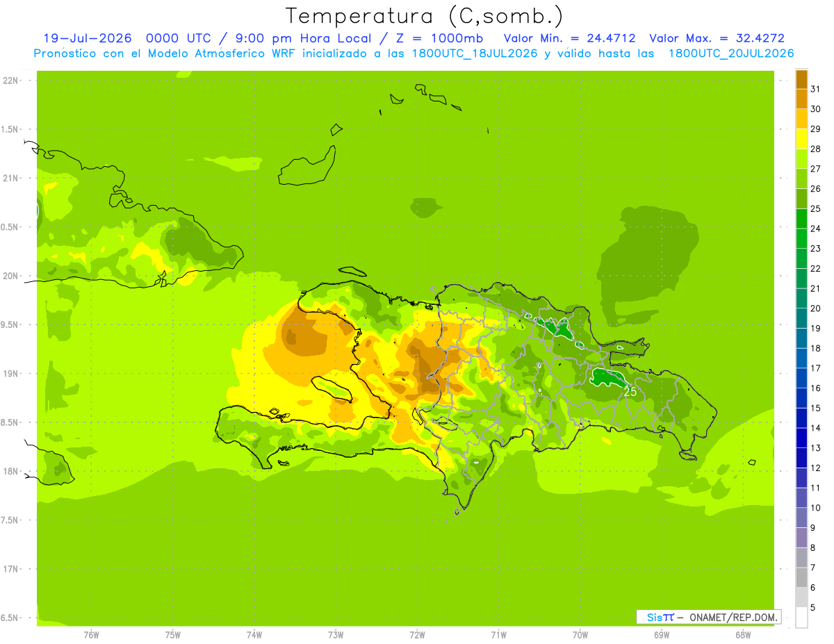
Task: Click the "69W" longitude label
Action: [x=662, y=635]
